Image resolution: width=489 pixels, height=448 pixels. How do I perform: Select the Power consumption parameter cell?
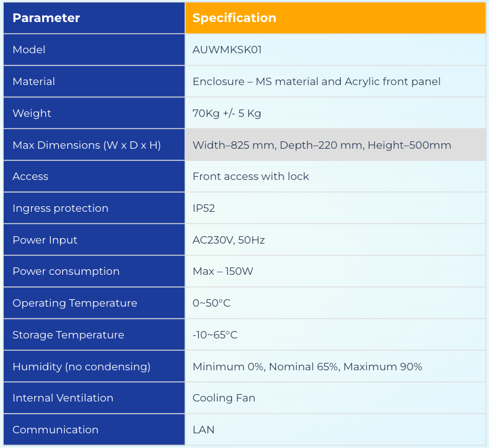coord(66,271)
